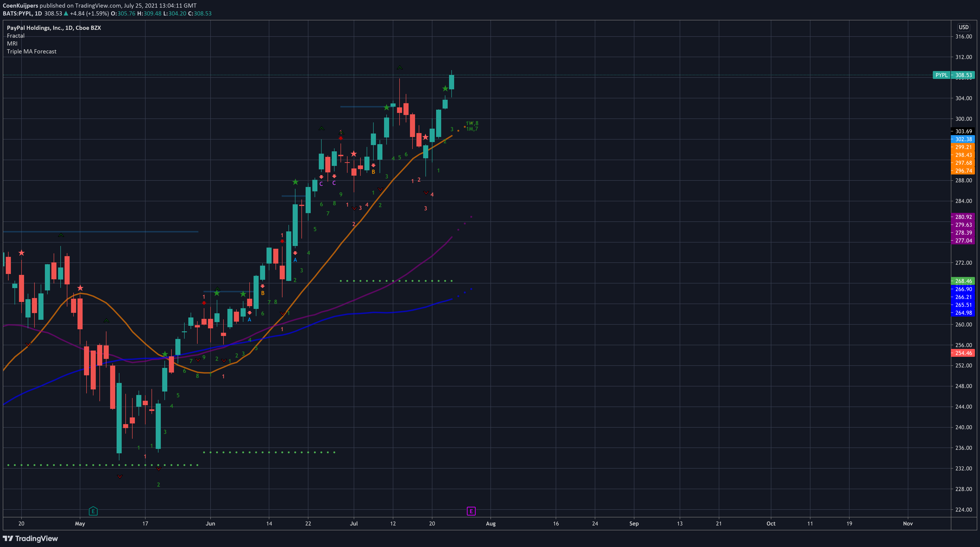Click the 224.00 label on the price axis
This screenshot has height=547, width=980.
click(964, 509)
